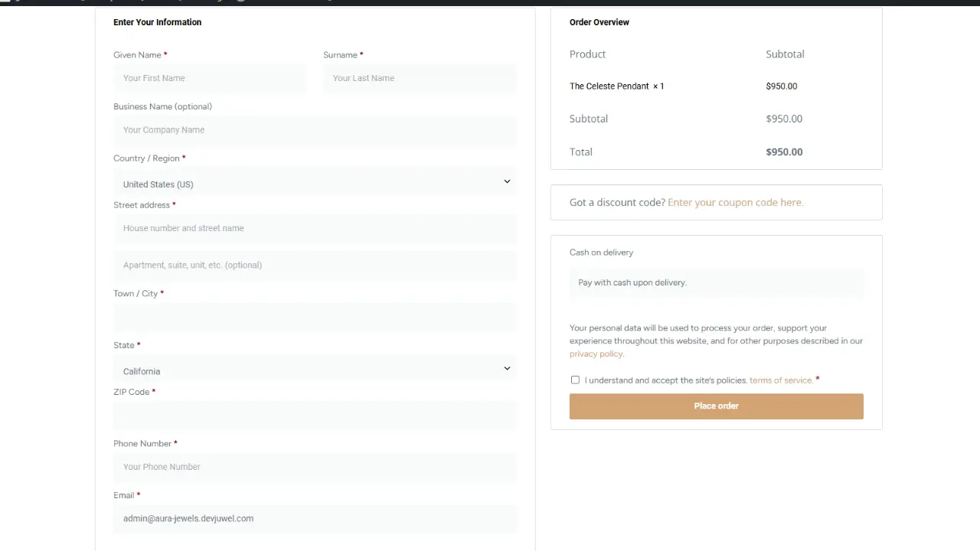Click The Celeste Pendant product name
Screen dimensions: 980x551
coord(609,86)
